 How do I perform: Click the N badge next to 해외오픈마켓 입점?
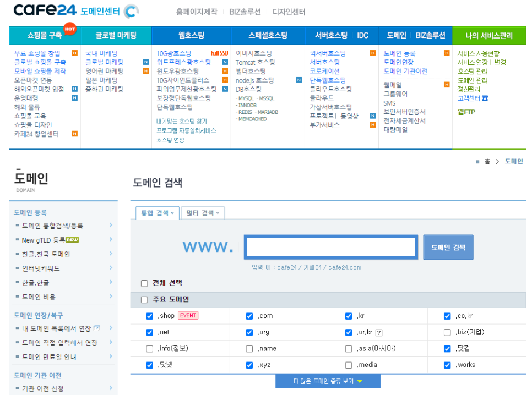75,89
